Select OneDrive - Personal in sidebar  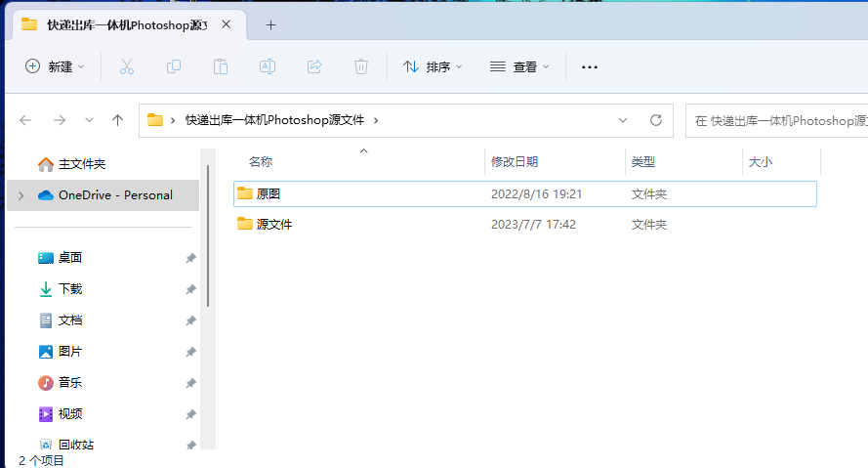pyautogui.click(x=103, y=195)
